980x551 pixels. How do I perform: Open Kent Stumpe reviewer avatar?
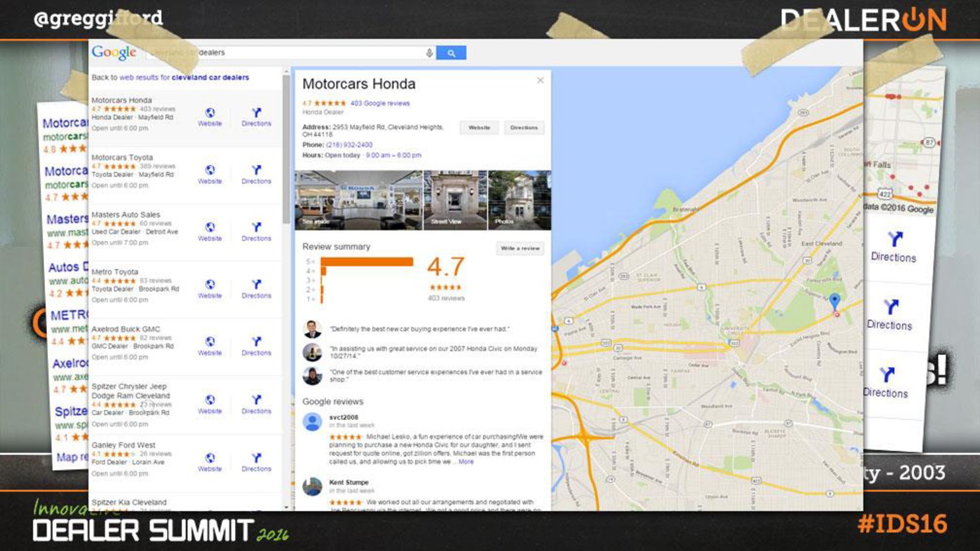(312, 486)
